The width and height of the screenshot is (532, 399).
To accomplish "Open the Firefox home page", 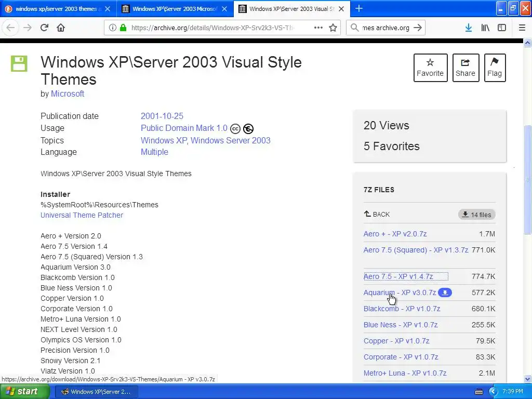I will [61, 28].
